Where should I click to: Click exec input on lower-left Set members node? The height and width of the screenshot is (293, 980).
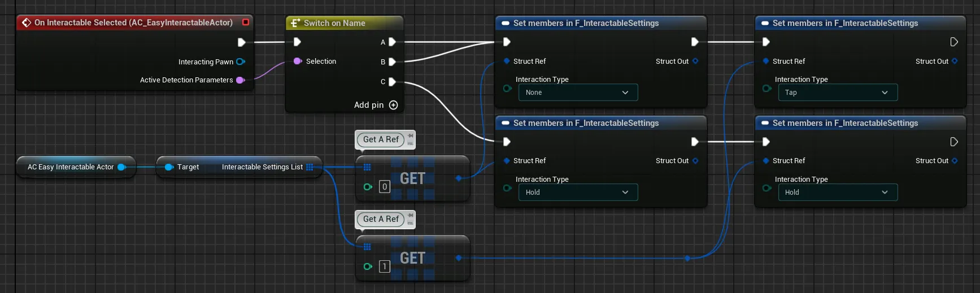[x=507, y=142]
